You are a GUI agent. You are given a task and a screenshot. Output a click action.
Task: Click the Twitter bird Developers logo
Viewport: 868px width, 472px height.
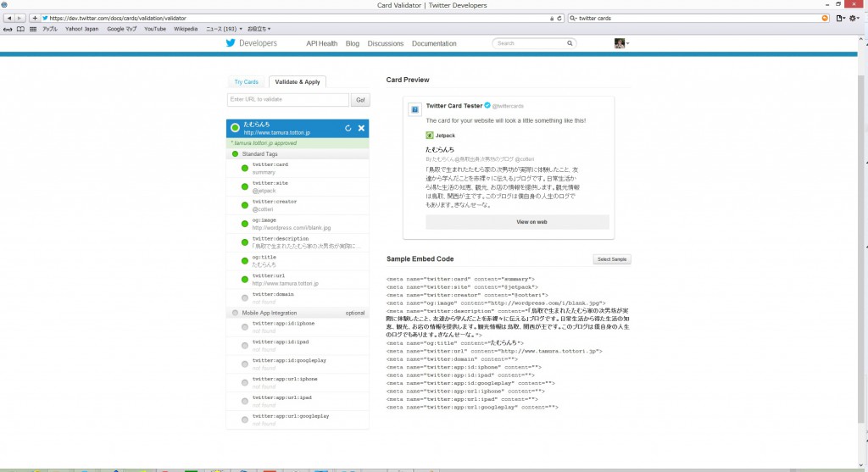pos(251,43)
